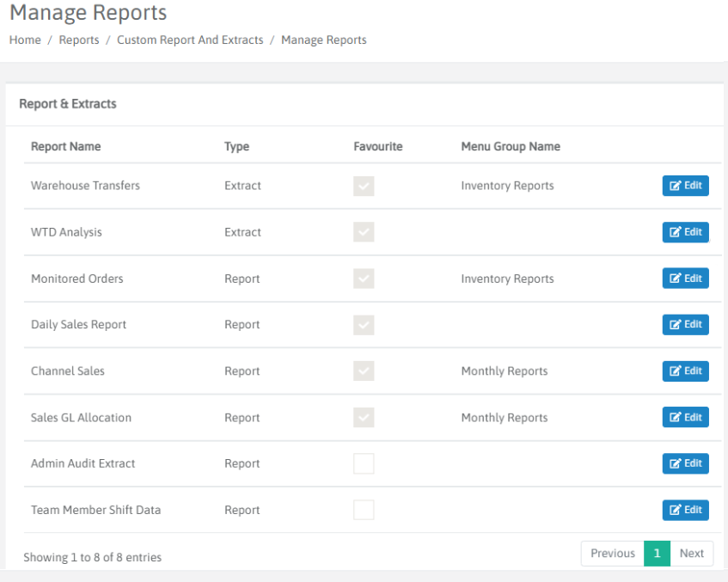The width and height of the screenshot is (728, 582).
Task: Click the Next pagination button
Action: 691,554
